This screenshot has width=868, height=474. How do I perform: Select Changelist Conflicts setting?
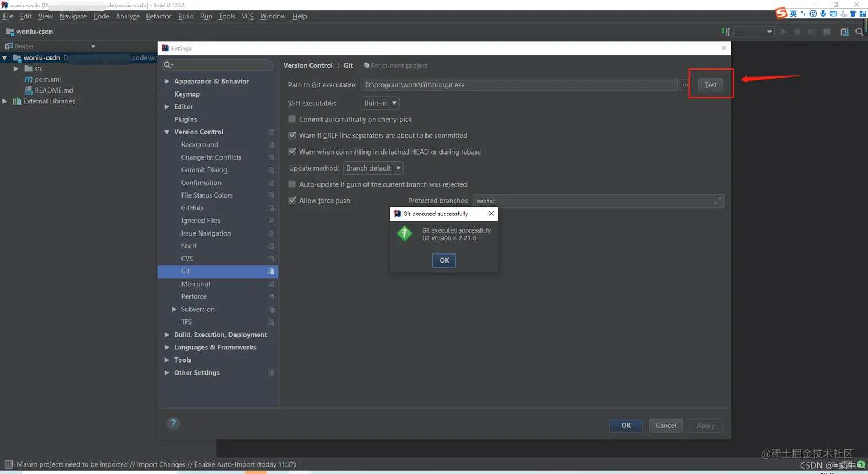211,157
